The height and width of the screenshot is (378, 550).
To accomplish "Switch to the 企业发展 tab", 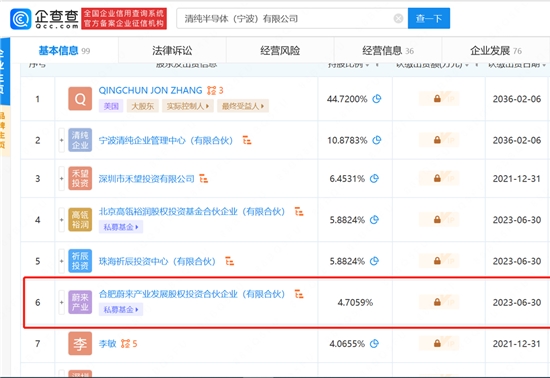I will tap(496, 51).
